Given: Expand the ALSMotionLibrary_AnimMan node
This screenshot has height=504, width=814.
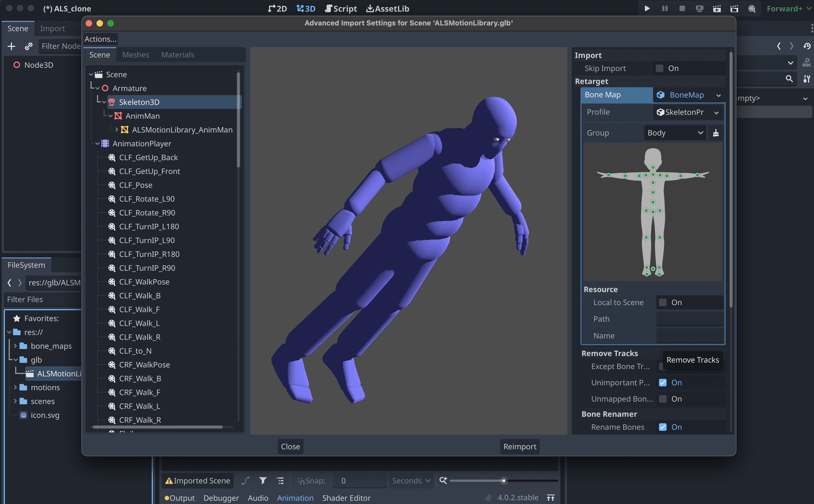Looking at the screenshot, I should coord(117,130).
